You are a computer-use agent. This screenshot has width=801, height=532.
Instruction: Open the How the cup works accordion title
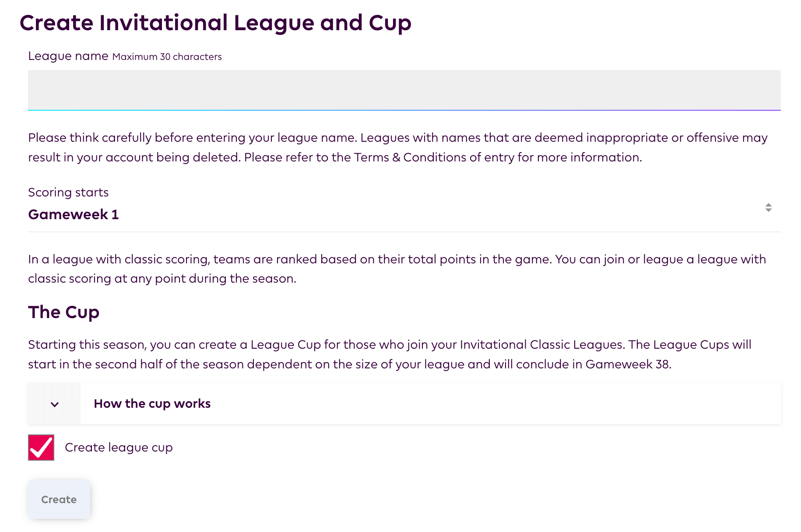coord(152,403)
